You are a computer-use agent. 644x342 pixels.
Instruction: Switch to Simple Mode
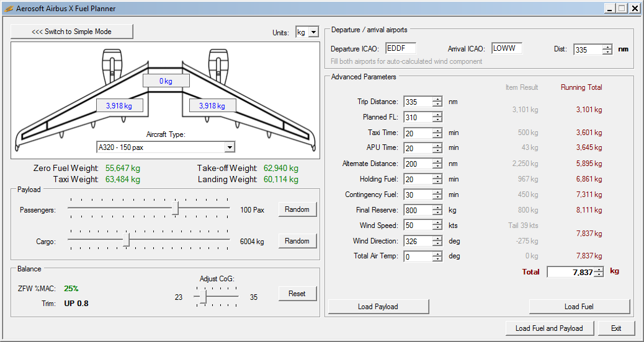coord(72,32)
